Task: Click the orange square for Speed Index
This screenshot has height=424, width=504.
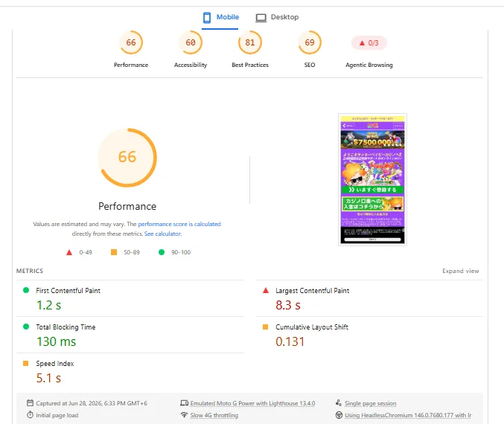Action: click(26, 363)
